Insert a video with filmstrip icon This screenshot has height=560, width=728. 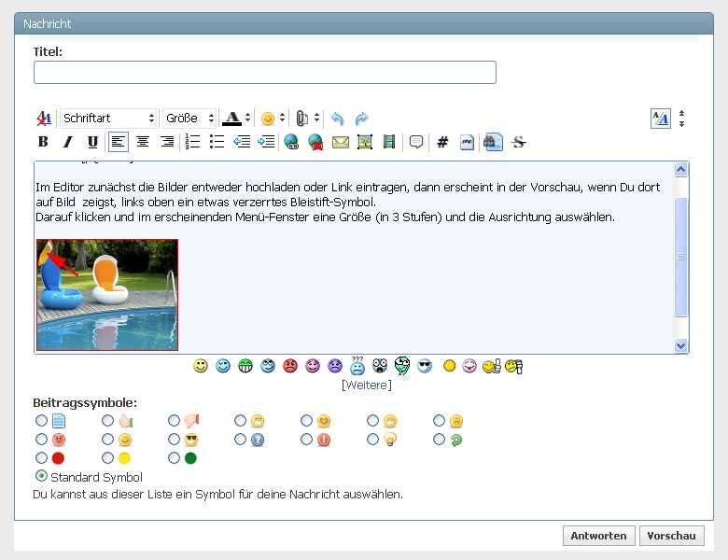click(389, 142)
